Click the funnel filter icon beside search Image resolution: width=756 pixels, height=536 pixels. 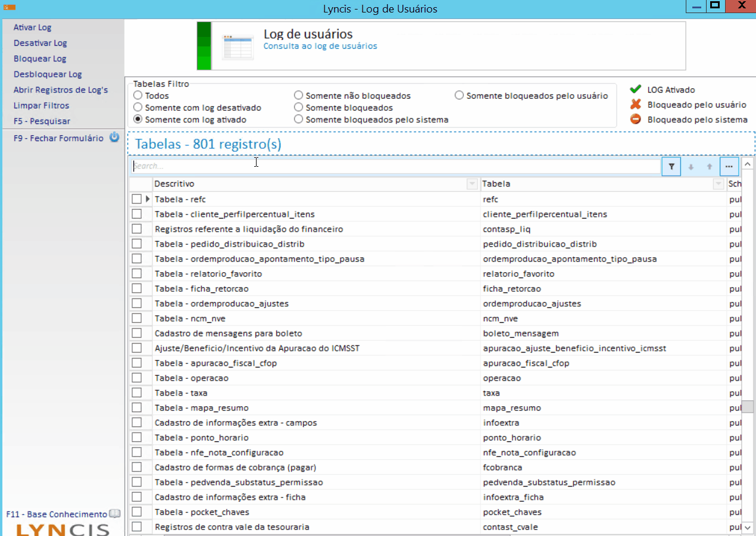671,167
